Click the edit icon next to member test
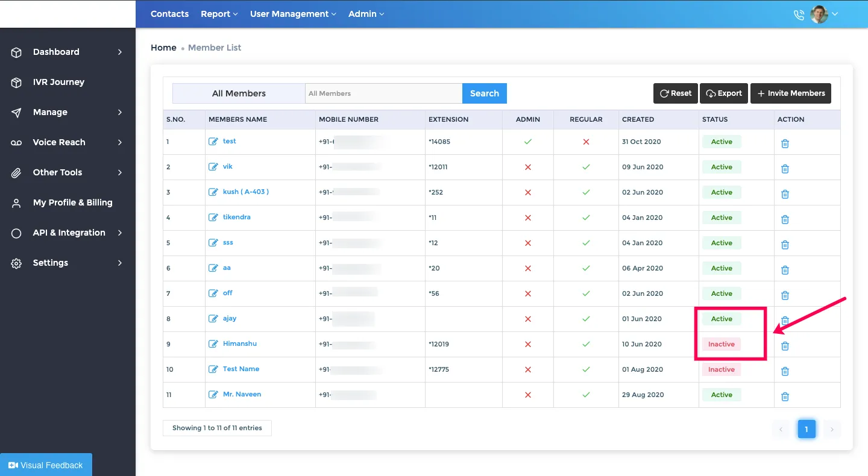This screenshot has height=476, width=868. click(213, 142)
